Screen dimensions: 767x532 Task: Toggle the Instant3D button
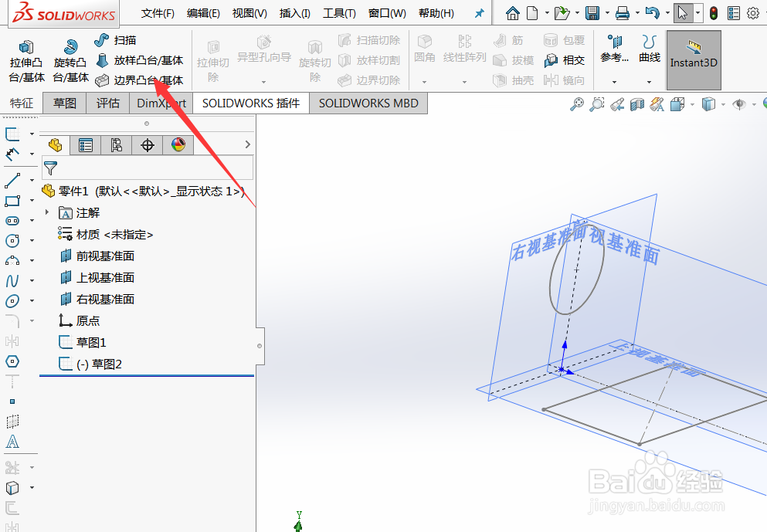pos(694,60)
